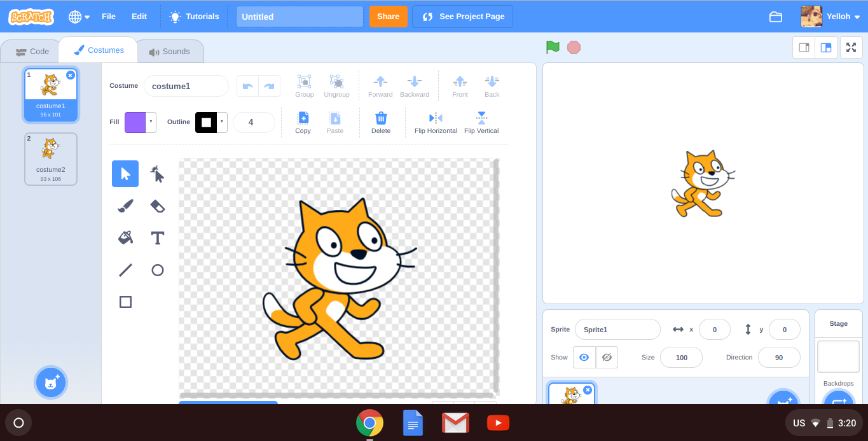Viewport: 868px width, 441px height.
Task: Select the Brush tool
Action: (x=125, y=206)
